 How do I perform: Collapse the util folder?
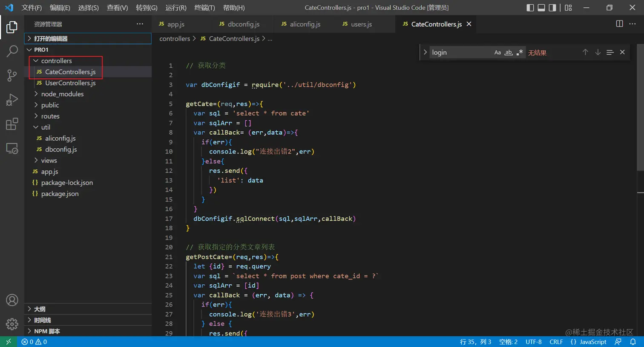click(x=88, y=127)
